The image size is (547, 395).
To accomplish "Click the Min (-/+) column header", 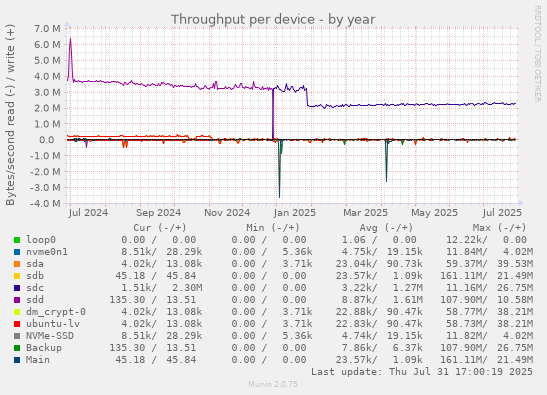I will coord(273,228).
